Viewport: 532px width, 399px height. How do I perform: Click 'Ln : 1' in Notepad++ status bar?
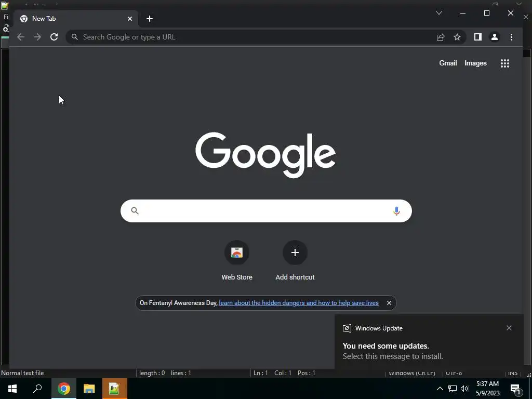point(261,373)
